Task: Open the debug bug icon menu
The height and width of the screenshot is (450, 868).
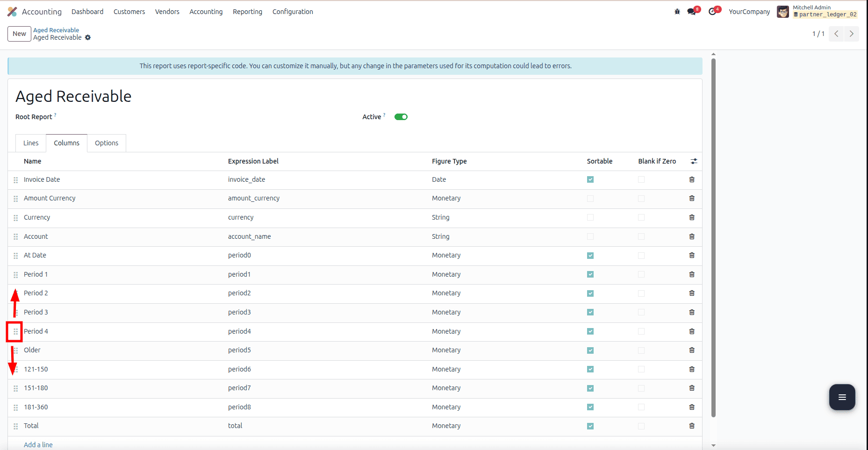Action: 677,12
